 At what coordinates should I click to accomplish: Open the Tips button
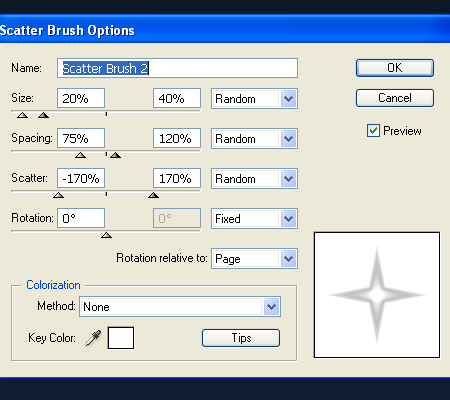[241, 338]
